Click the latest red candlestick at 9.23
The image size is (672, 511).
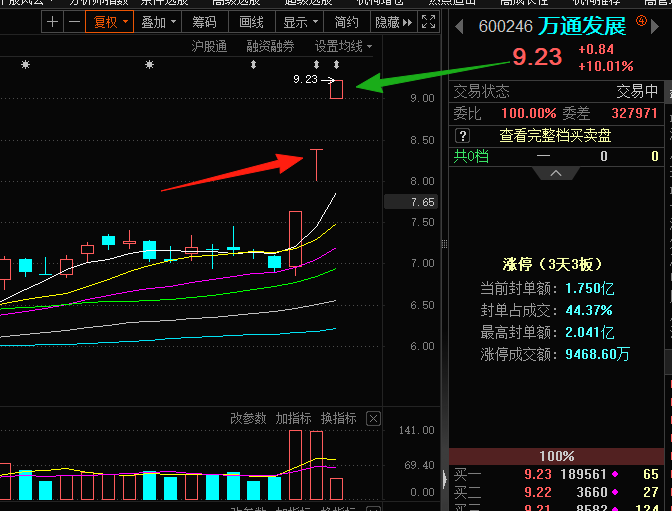(x=336, y=89)
